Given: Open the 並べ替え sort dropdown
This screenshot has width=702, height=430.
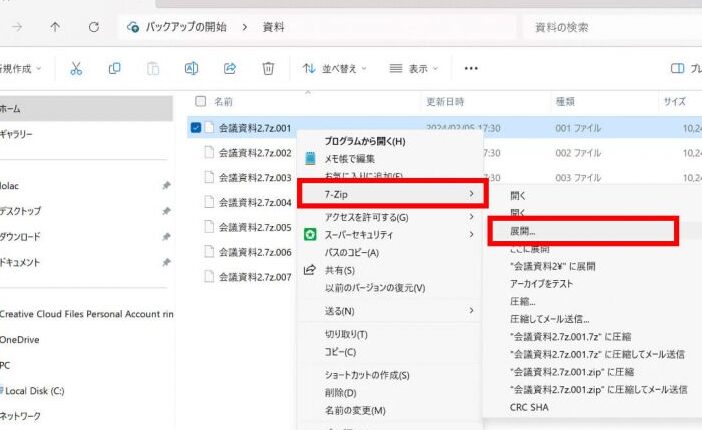Looking at the screenshot, I should (x=335, y=68).
